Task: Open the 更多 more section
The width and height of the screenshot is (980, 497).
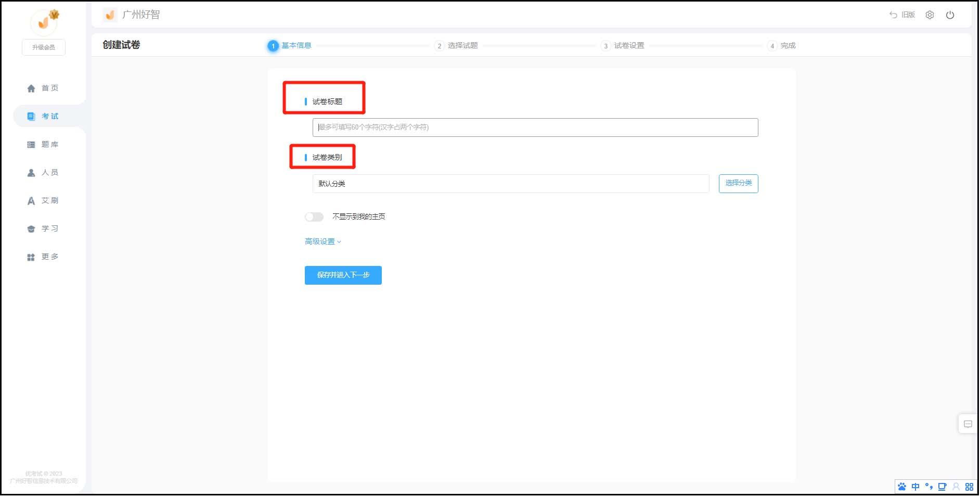Action: 43,257
